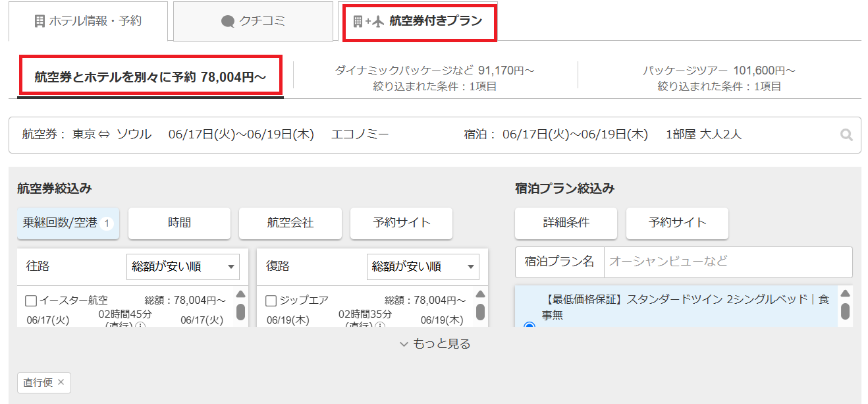Screen dimensions: 868x404
Task: Click the scroll-up arrow in outbound flight list
Action: (x=240, y=295)
